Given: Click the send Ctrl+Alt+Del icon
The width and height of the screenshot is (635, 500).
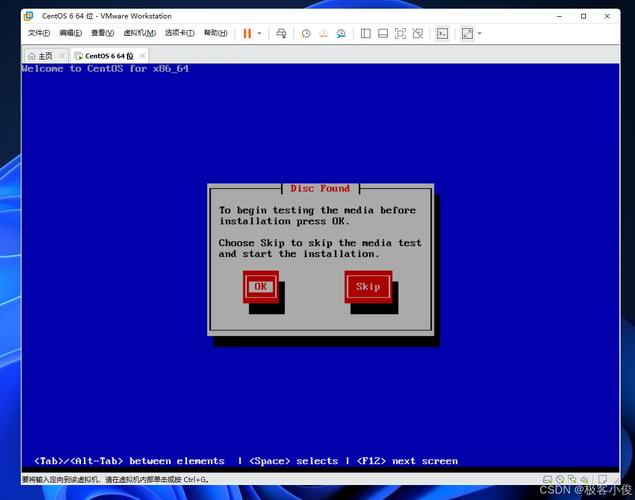Looking at the screenshot, I should pos(281,34).
